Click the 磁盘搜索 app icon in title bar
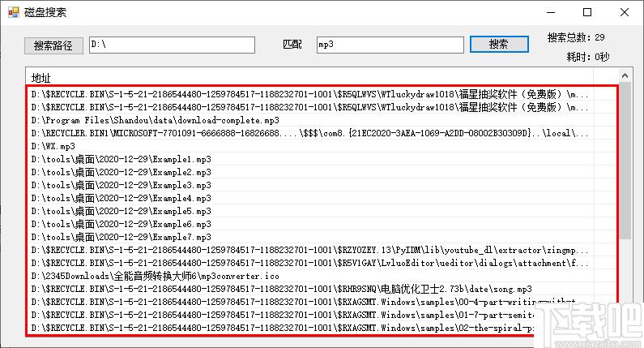 tap(14, 12)
